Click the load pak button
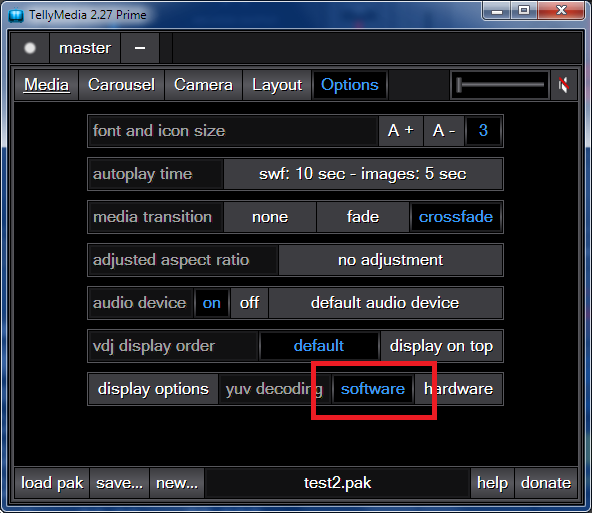 coord(52,483)
